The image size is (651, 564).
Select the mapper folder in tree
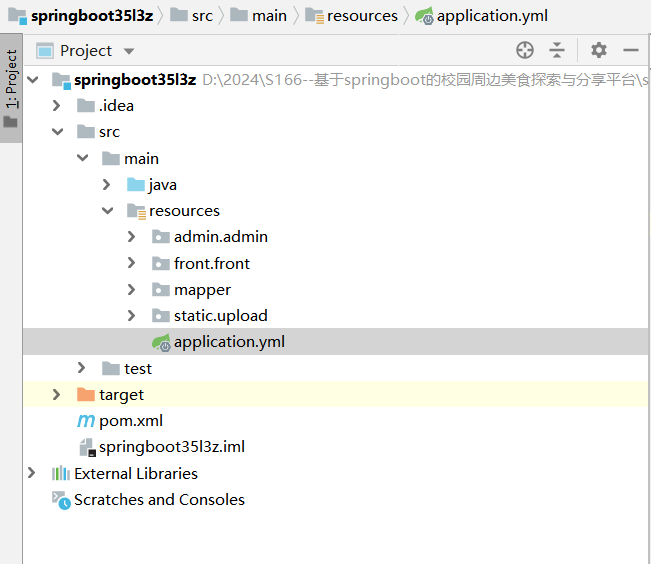pos(202,290)
